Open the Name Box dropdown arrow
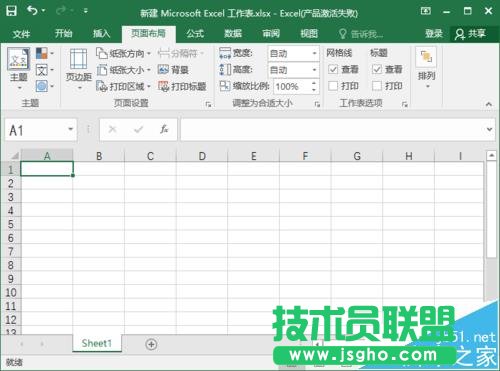 (x=71, y=129)
